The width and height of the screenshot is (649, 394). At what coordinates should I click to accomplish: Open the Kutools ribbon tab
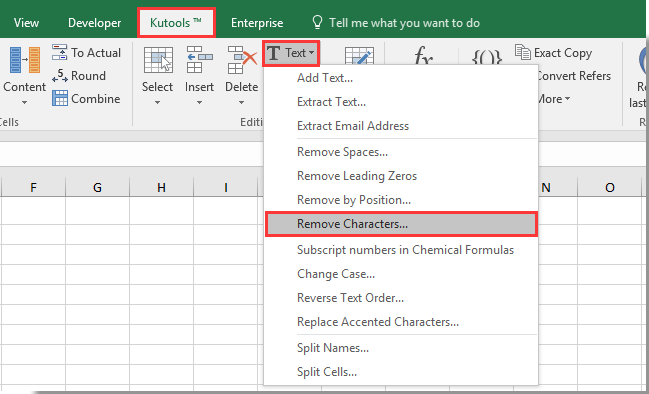pyautogui.click(x=176, y=22)
